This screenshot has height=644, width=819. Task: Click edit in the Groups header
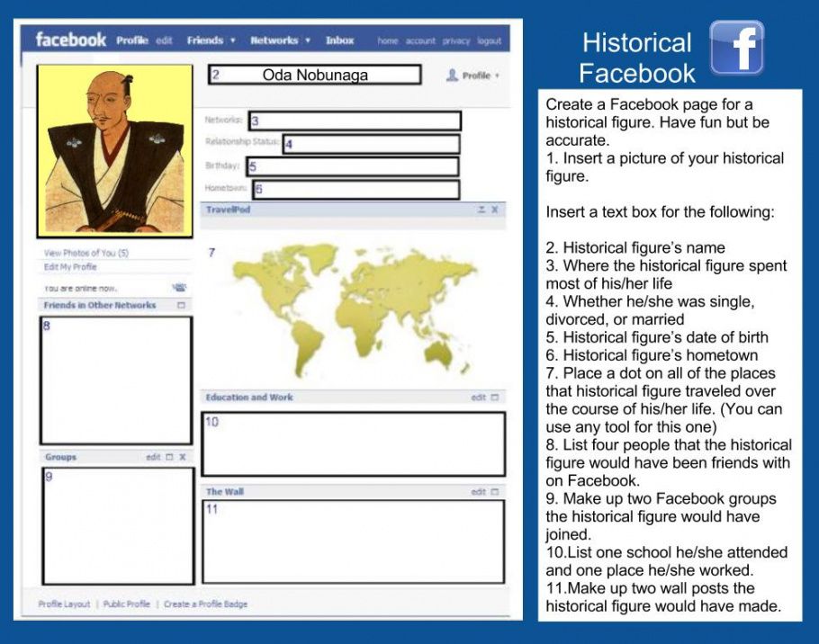[153, 457]
